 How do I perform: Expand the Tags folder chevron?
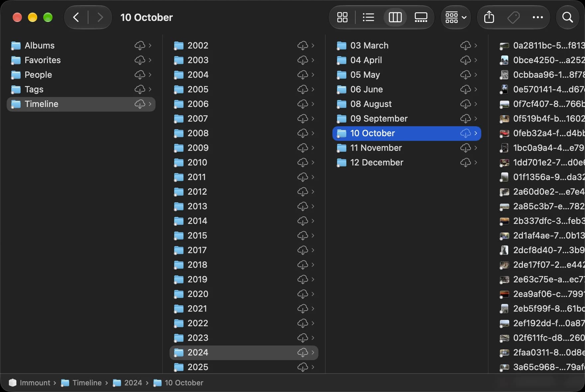coord(150,89)
